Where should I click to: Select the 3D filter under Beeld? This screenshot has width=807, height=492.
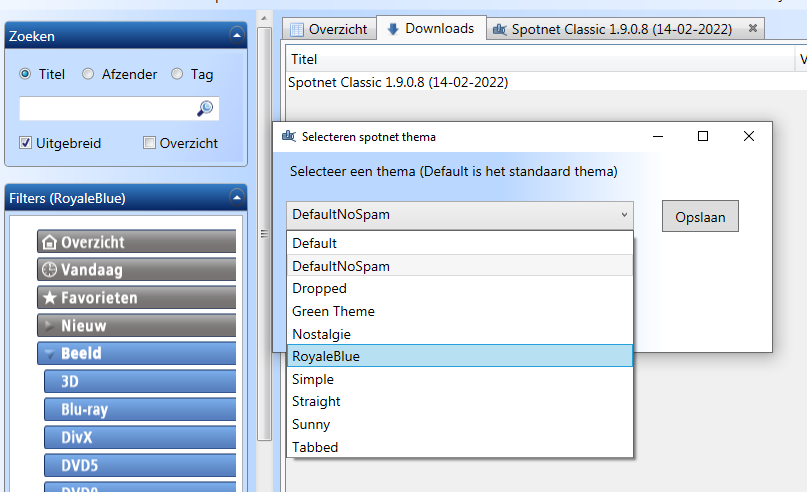[140, 381]
